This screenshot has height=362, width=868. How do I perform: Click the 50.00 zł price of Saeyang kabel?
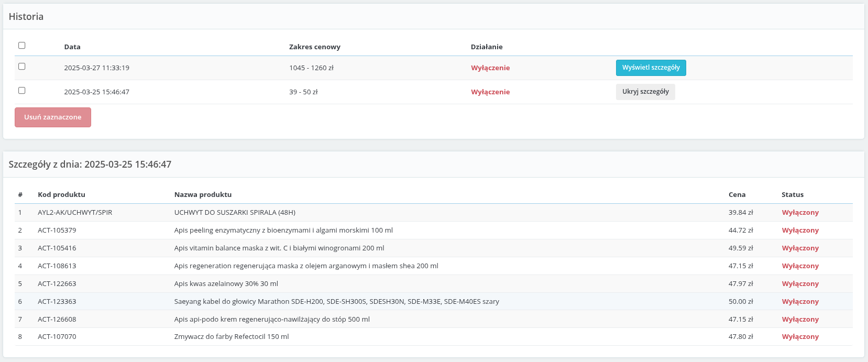[741, 302]
